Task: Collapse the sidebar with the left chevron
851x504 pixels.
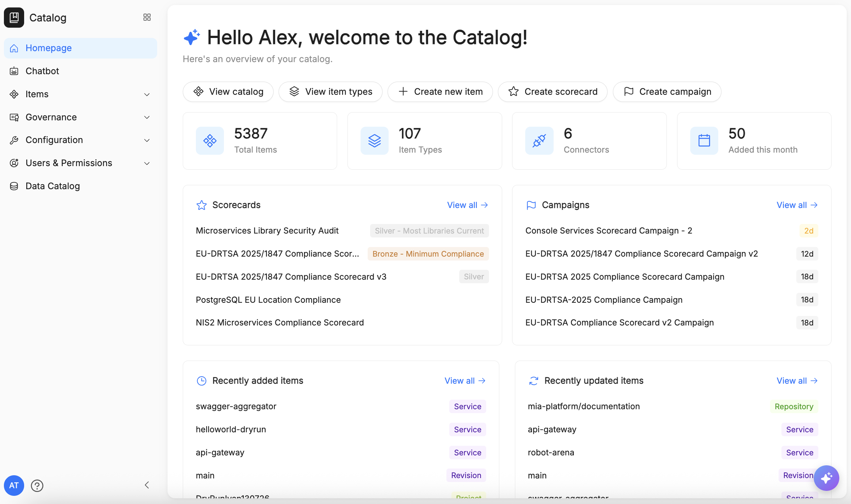Action: click(x=147, y=485)
